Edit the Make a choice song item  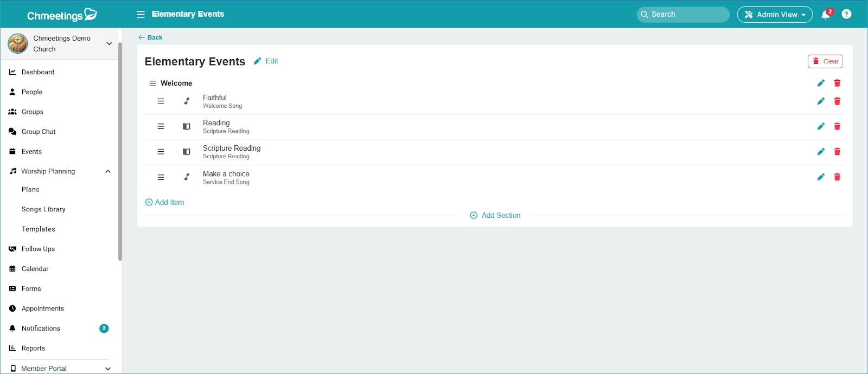(821, 177)
